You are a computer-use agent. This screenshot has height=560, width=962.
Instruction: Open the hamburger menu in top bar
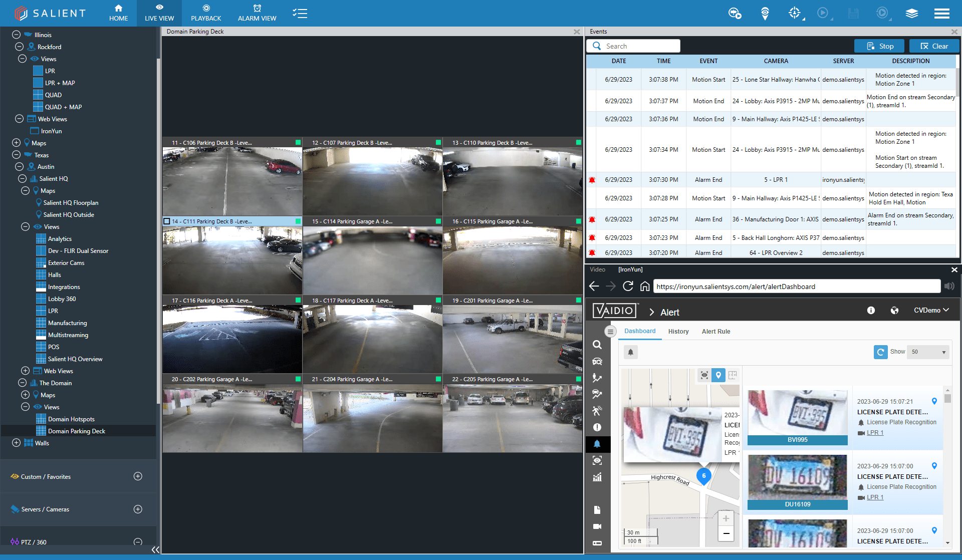(x=941, y=14)
